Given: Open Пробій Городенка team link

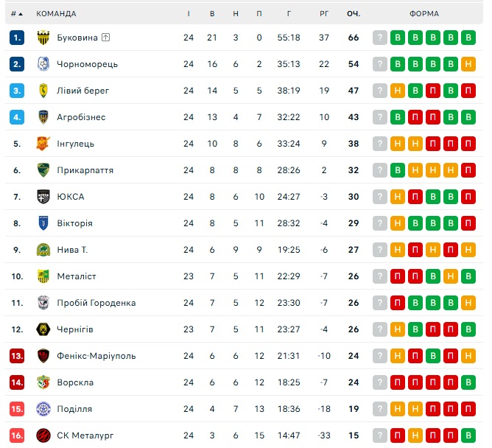Looking at the screenshot, I should (96, 303).
